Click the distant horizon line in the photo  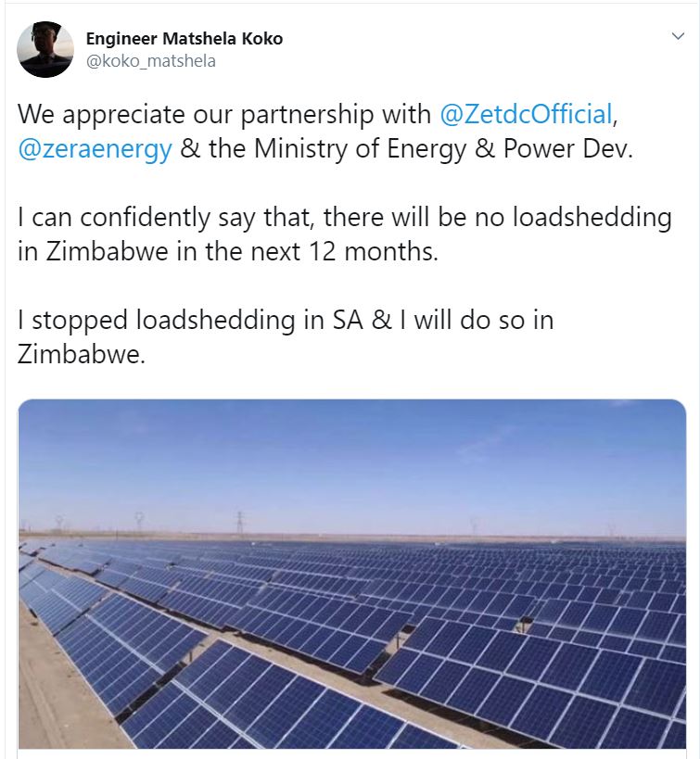click(352, 537)
